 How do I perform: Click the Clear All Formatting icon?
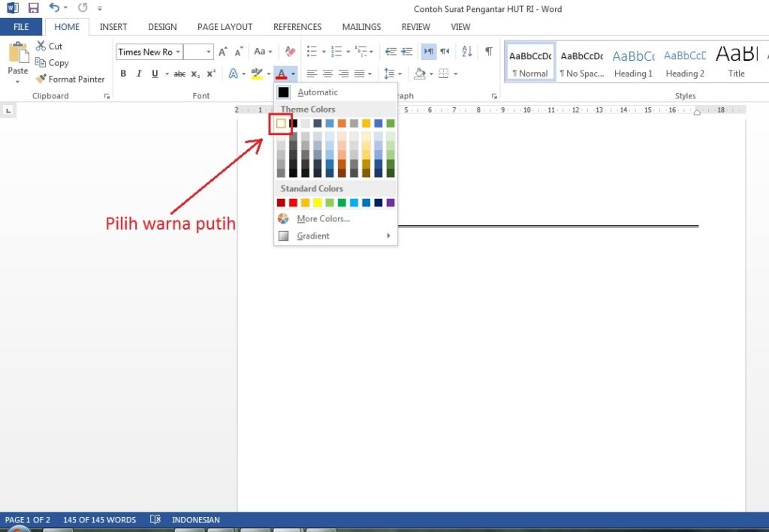[291, 52]
